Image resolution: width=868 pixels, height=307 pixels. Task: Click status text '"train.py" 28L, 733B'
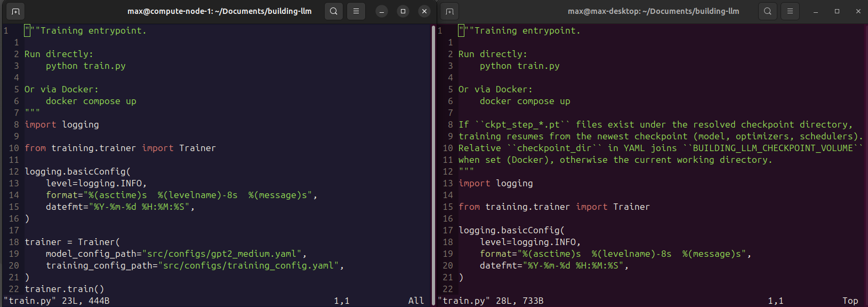click(x=491, y=301)
